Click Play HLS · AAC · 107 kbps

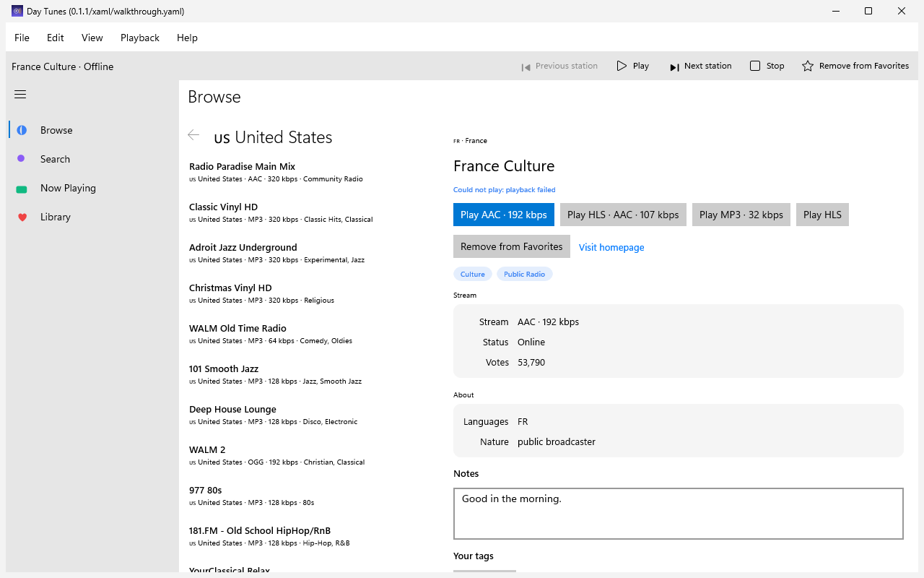click(623, 215)
